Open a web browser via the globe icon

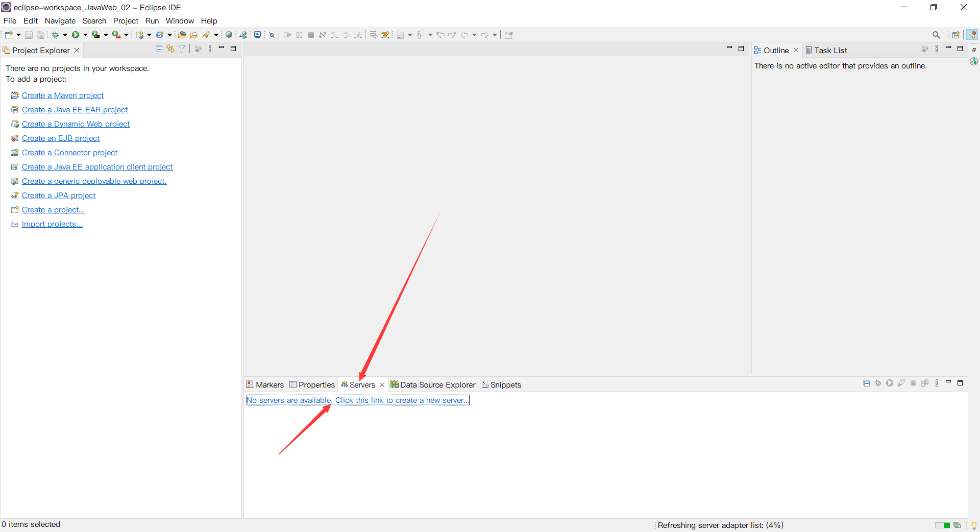[x=229, y=35]
